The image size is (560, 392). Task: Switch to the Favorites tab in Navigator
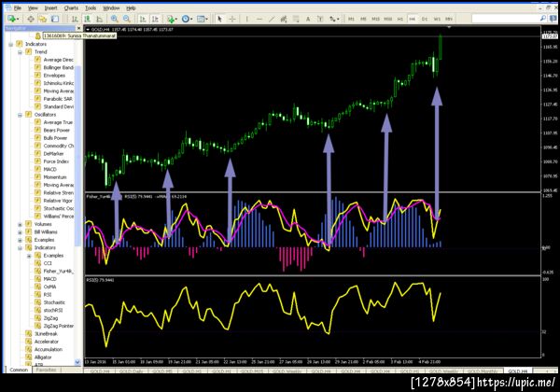click(46, 370)
